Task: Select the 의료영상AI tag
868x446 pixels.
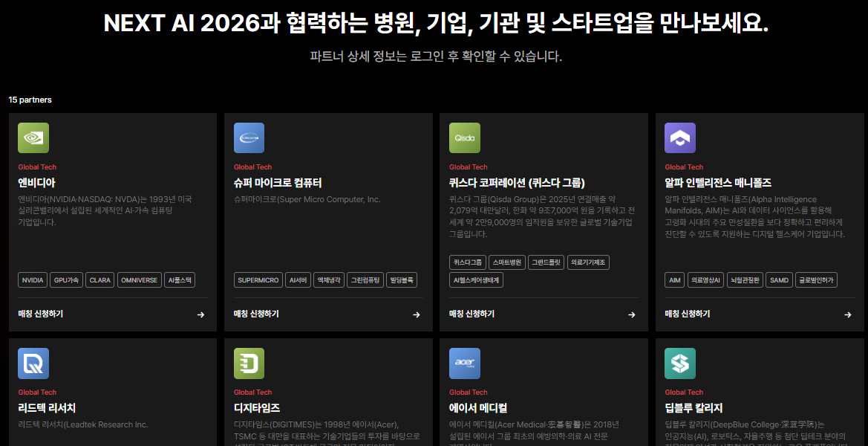Action: (x=705, y=279)
